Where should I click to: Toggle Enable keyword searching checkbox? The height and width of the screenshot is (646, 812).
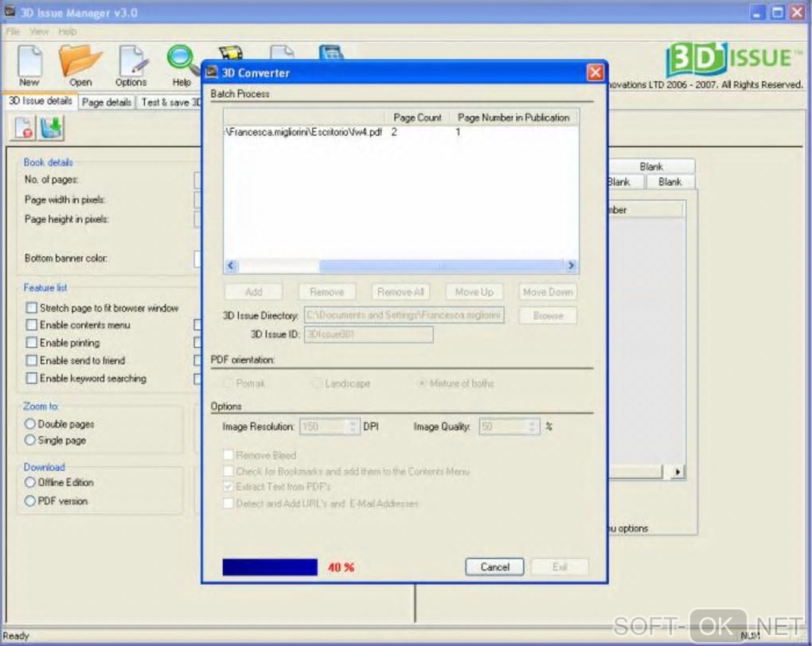[32, 379]
